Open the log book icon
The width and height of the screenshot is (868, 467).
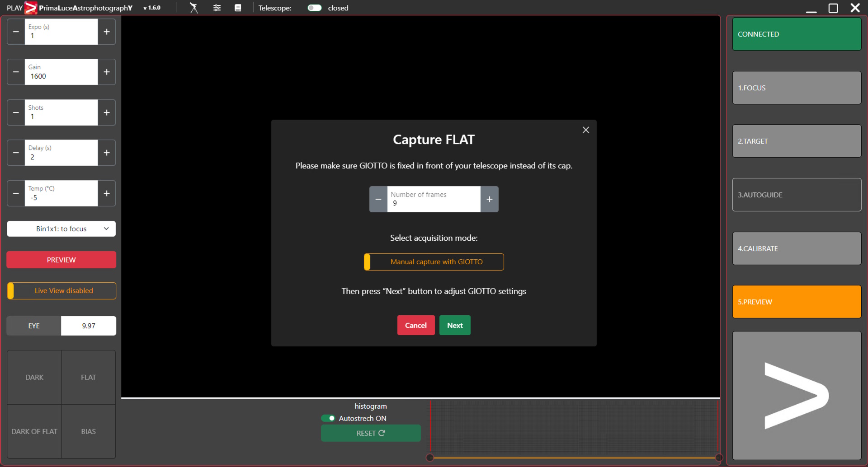point(238,8)
